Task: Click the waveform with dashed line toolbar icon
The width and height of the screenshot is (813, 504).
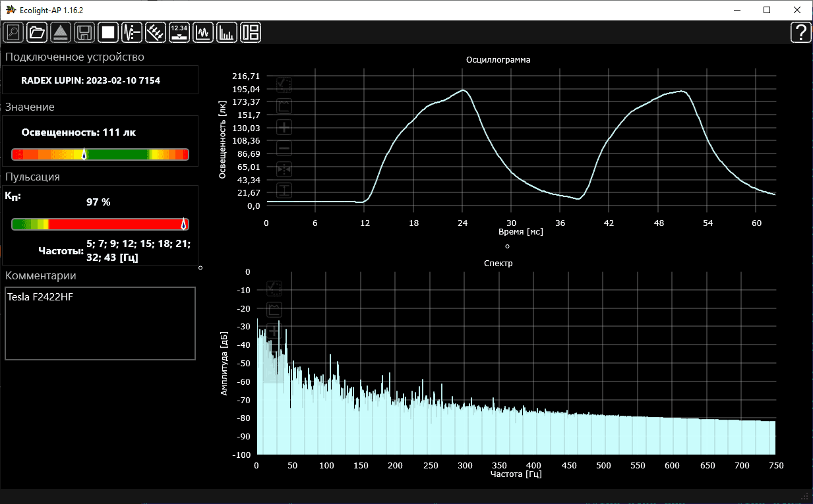Action: click(132, 32)
